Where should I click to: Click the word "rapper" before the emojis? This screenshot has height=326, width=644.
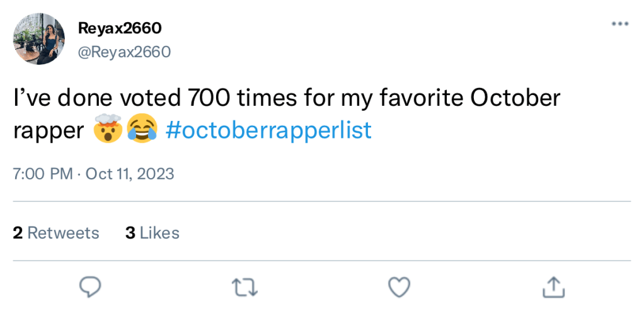pyautogui.click(x=49, y=130)
